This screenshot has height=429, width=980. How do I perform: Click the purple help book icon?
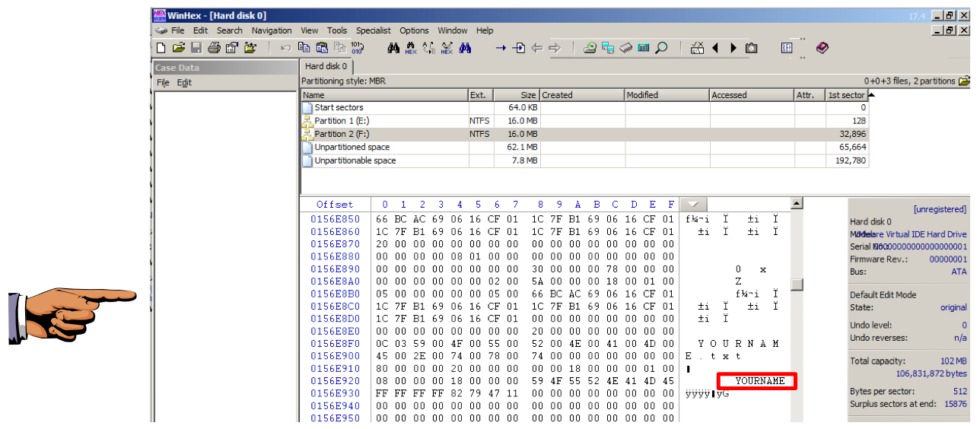(822, 48)
